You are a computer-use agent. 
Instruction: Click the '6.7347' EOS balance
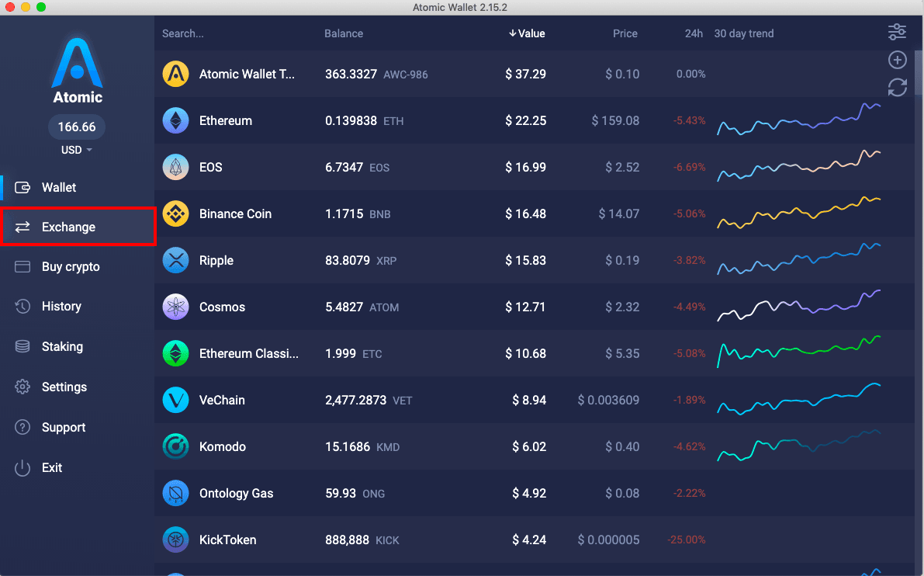coord(344,168)
